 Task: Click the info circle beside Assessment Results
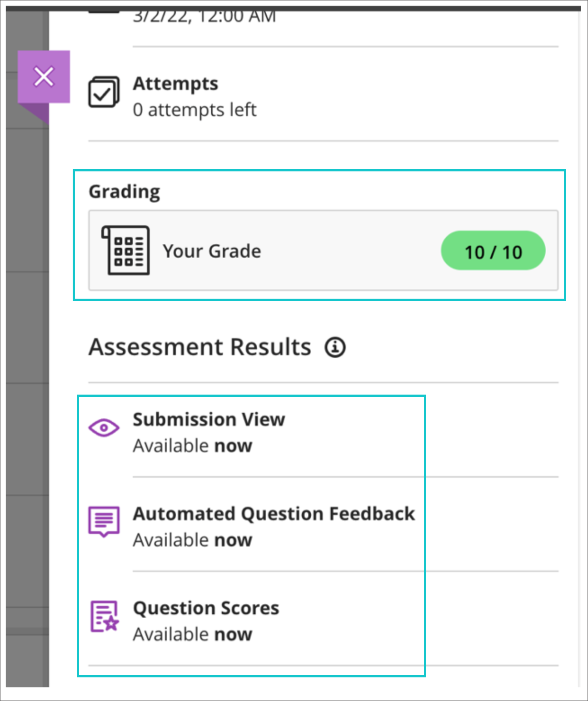(335, 347)
